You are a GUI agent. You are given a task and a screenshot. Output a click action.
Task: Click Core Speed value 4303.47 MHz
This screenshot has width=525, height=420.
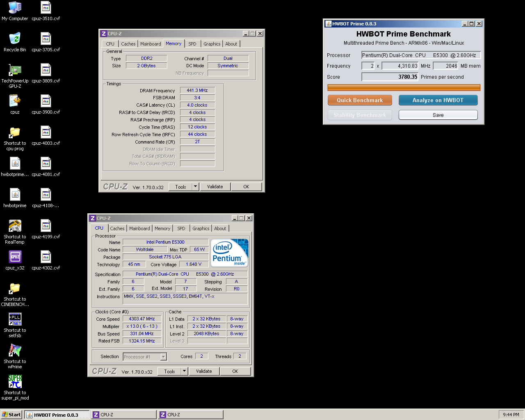[142, 319]
